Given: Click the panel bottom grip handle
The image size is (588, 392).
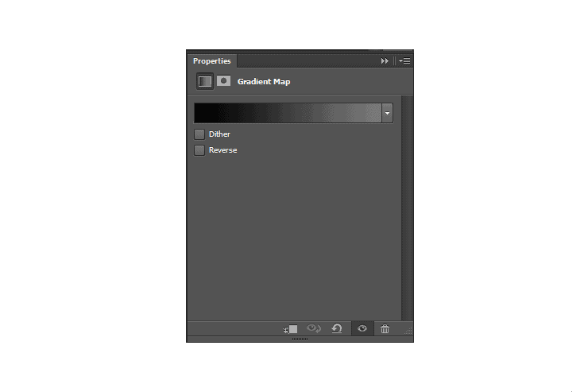Looking at the screenshot, I should pyautogui.click(x=300, y=339).
